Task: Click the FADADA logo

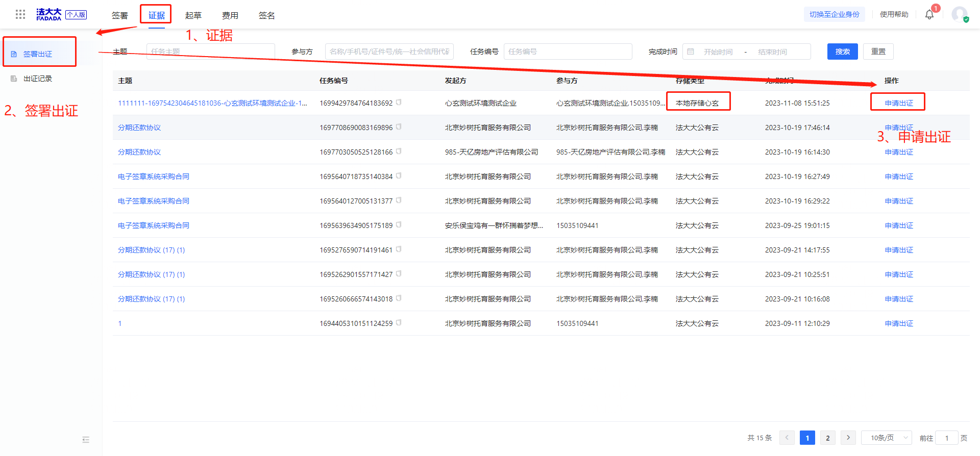Action: (x=48, y=14)
